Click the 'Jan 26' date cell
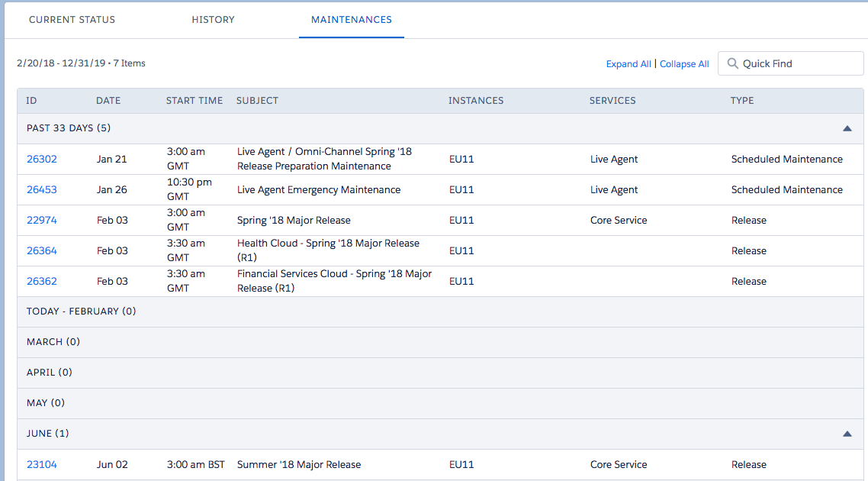 pyautogui.click(x=112, y=189)
